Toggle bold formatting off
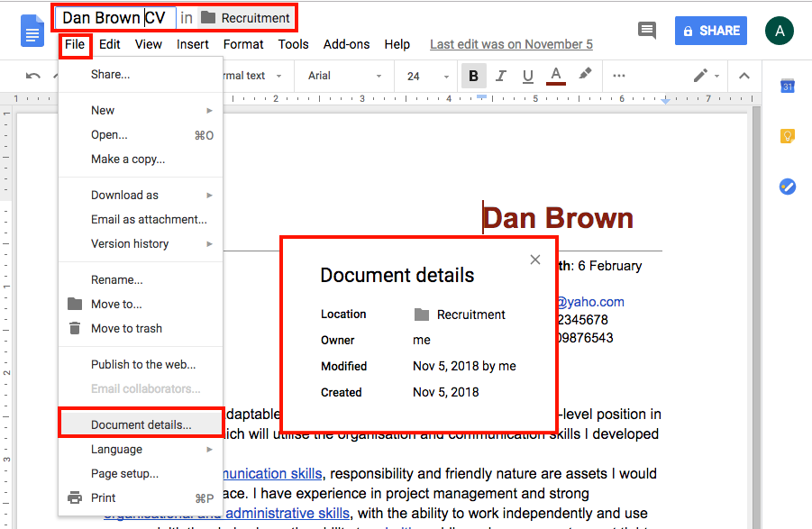This screenshot has width=812, height=529. (473, 76)
